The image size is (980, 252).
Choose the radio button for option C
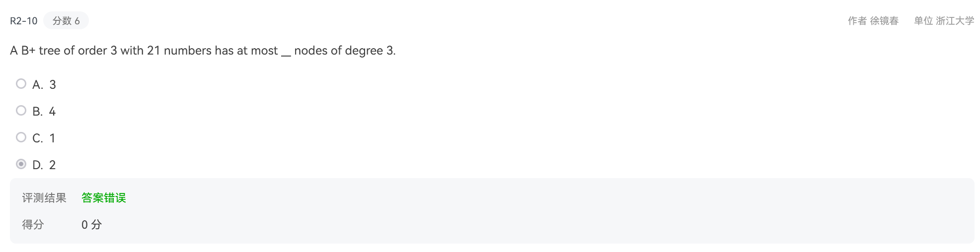click(21, 137)
